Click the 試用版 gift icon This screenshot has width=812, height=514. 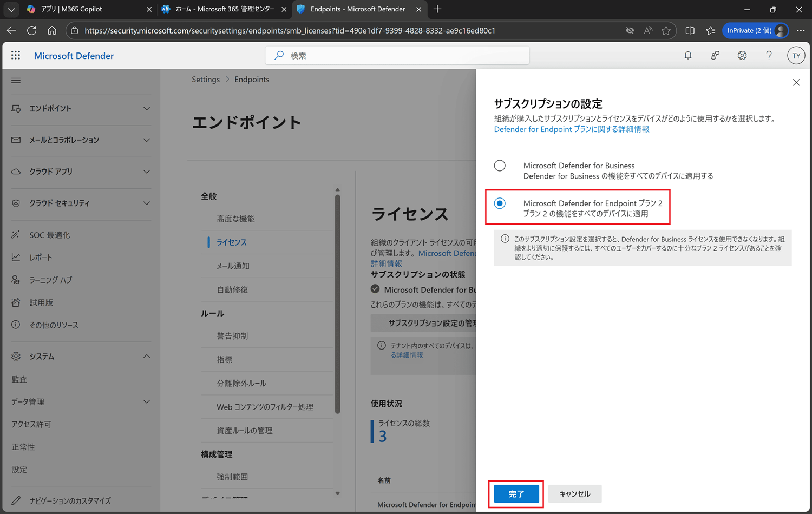[16, 302]
